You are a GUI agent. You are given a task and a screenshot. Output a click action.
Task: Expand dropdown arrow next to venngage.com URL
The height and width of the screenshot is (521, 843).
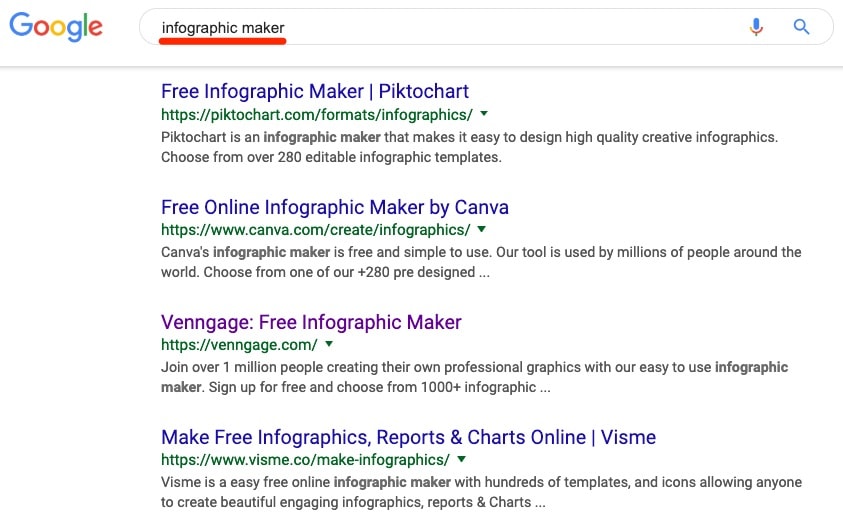tap(329, 344)
